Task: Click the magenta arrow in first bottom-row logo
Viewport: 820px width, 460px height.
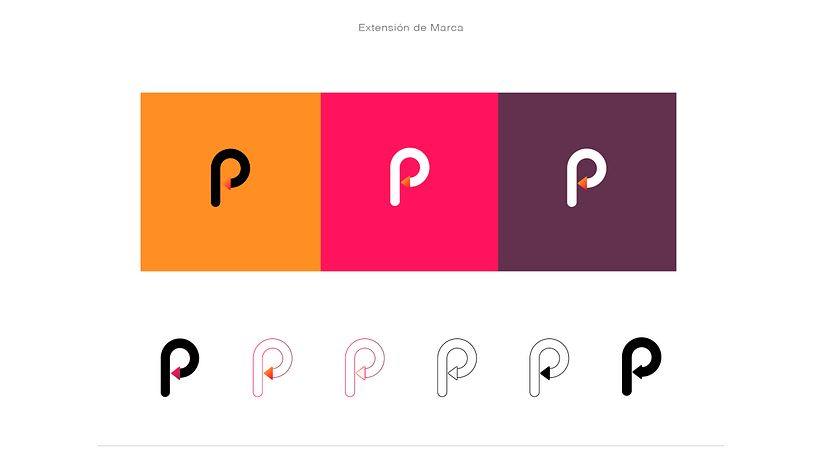Action: click(176, 373)
